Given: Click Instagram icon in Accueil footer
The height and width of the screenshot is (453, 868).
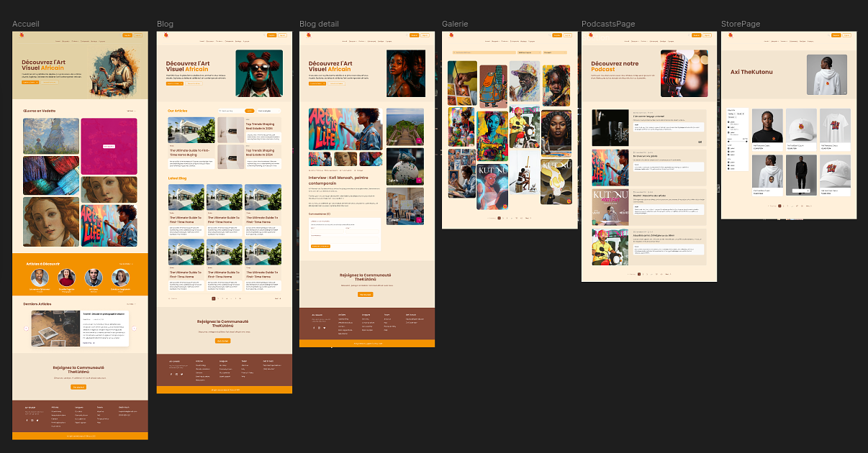Looking at the screenshot, I should (32, 420).
